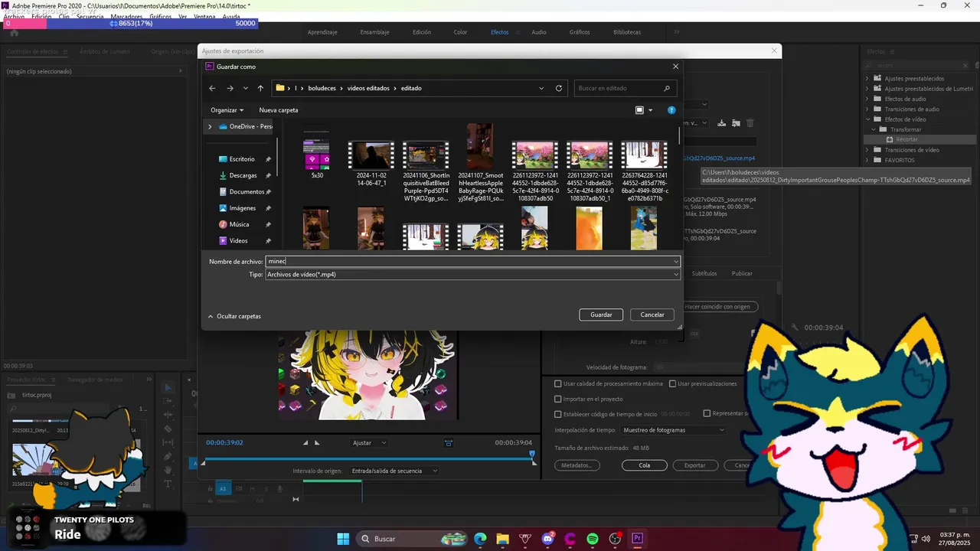Open Spotify from the taskbar
Screen dimensions: 980x551
593,539
